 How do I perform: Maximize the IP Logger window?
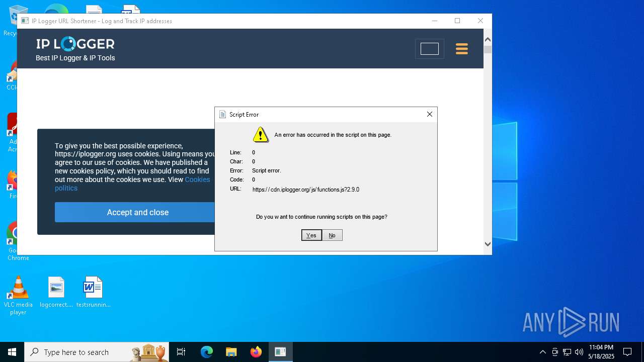457,21
